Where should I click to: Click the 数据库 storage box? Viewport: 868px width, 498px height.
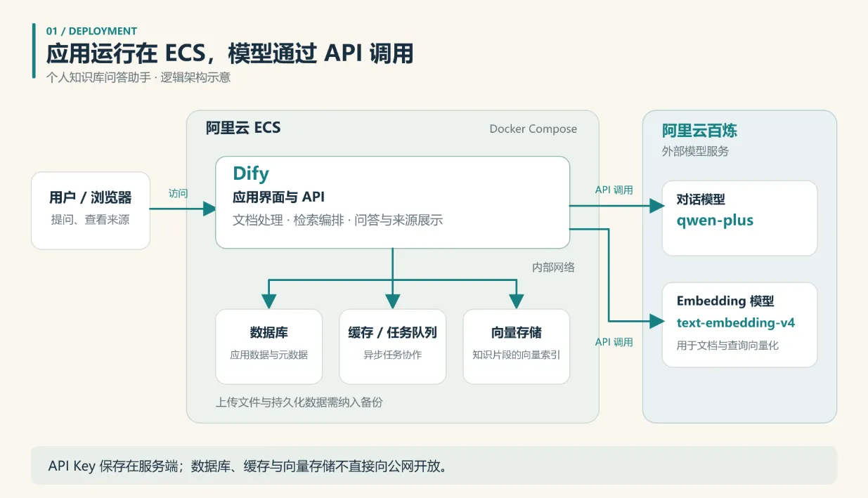tap(268, 346)
